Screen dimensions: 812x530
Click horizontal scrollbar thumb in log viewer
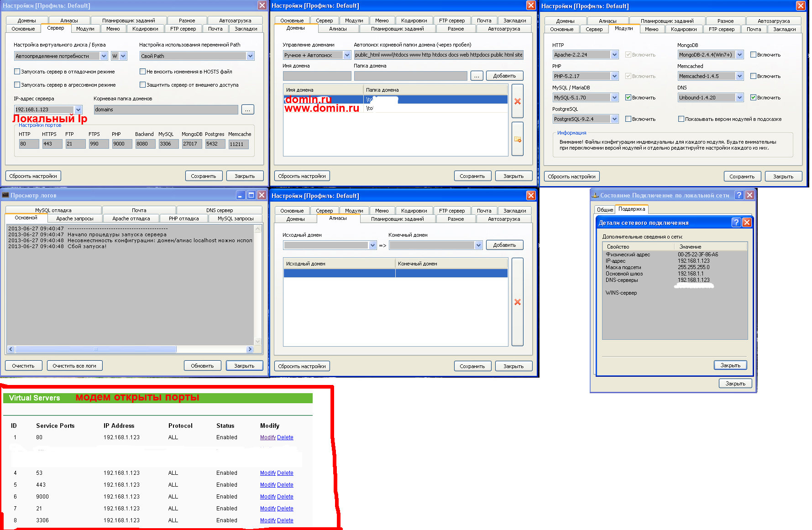96,349
